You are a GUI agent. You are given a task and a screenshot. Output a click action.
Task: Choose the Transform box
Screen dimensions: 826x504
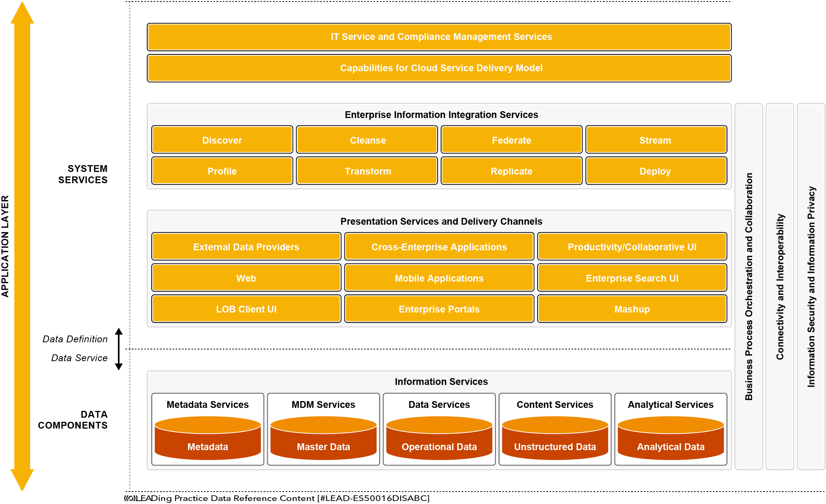367,171
